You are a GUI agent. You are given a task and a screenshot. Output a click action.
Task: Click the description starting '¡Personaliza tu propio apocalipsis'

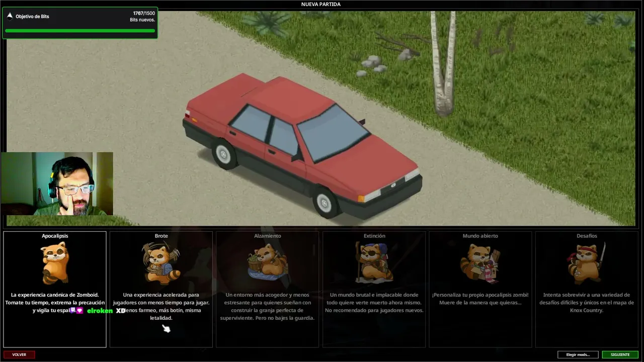click(480, 299)
